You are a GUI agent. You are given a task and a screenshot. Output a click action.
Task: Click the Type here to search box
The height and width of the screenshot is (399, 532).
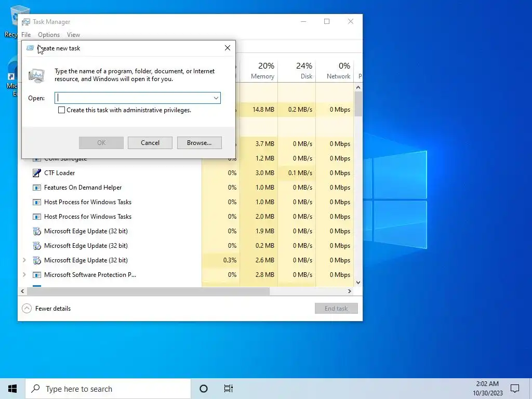click(108, 389)
